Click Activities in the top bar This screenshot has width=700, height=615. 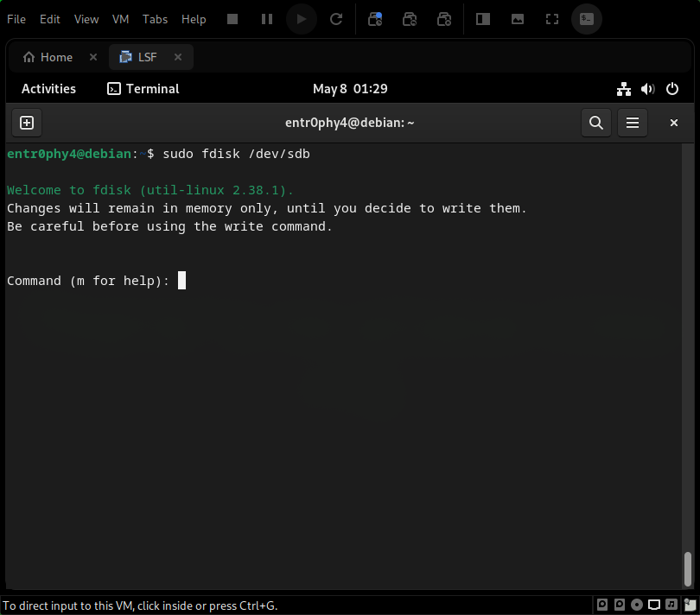48,89
